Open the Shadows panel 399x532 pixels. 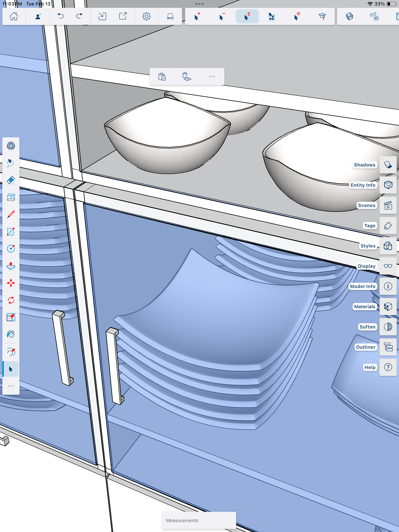[388, 165]
